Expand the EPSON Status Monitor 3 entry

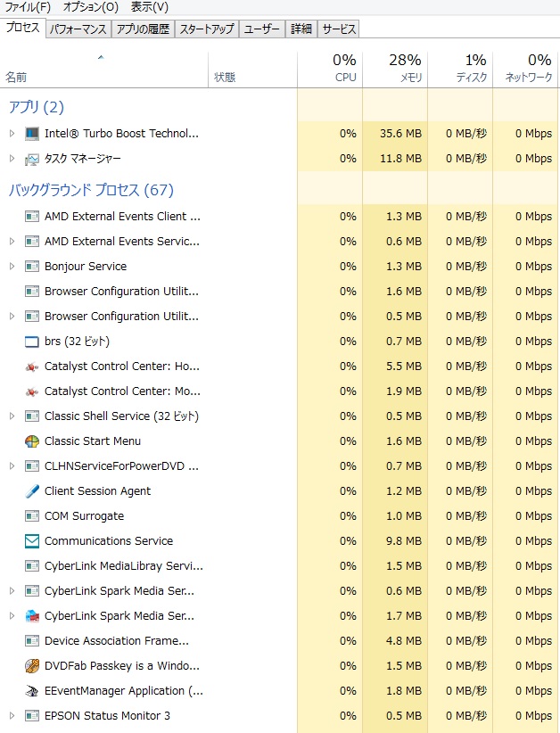[12, 716]
